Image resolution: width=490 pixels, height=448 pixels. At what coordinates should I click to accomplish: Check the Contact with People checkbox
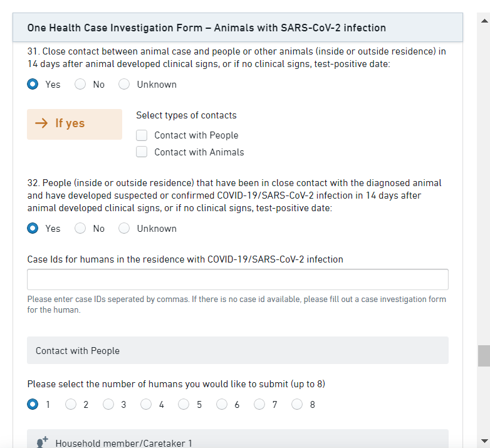pos(142,135)
